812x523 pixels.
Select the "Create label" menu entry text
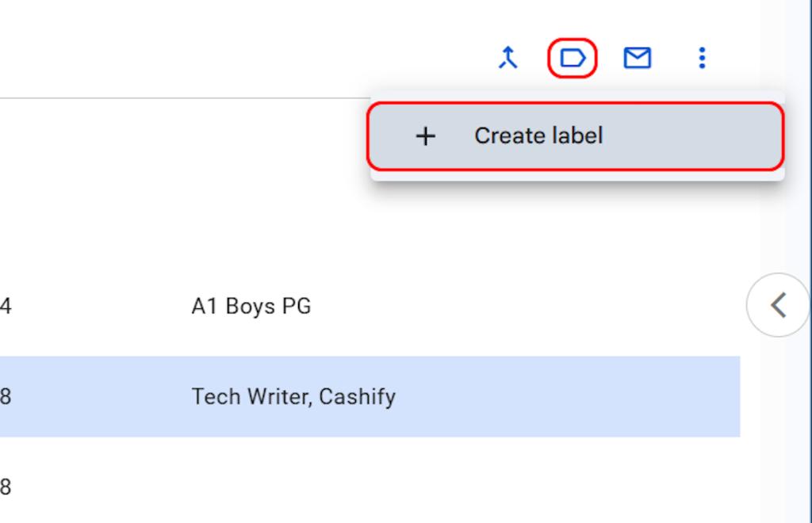click(x=538, y=136)
